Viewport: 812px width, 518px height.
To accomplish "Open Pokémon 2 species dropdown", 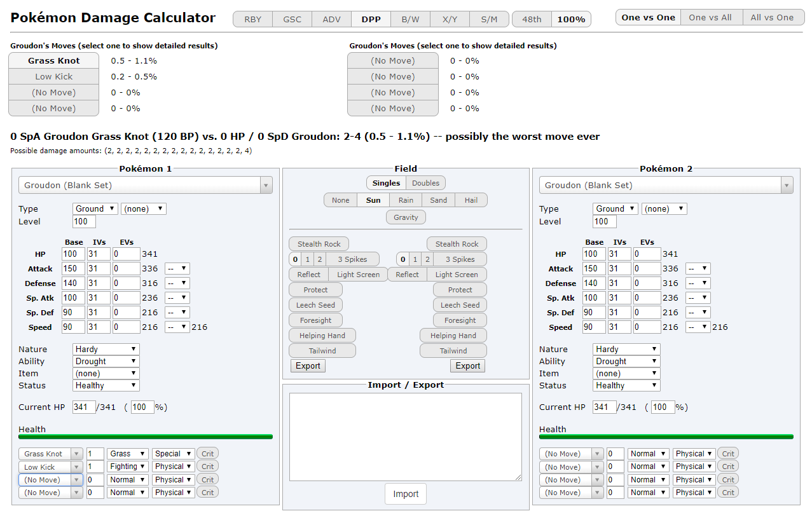I will pyautogui.click(x=666, y=186).
